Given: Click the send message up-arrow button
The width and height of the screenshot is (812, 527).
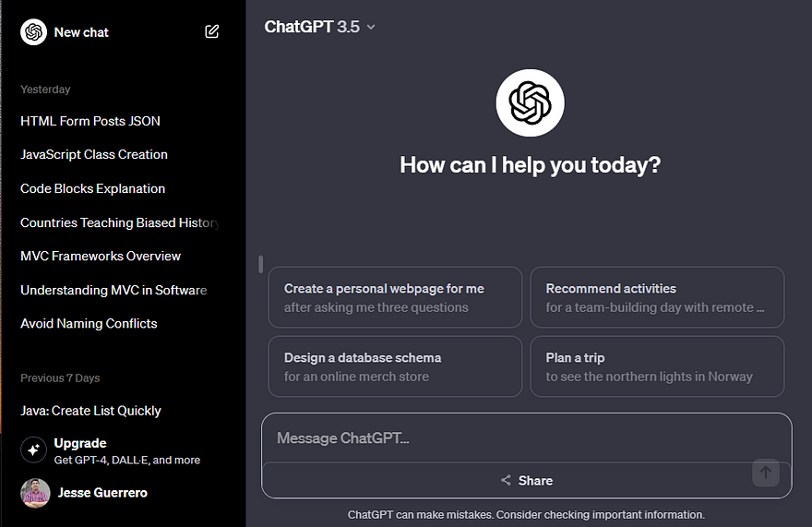Looking at the screenshot, I should click(765, 472).
